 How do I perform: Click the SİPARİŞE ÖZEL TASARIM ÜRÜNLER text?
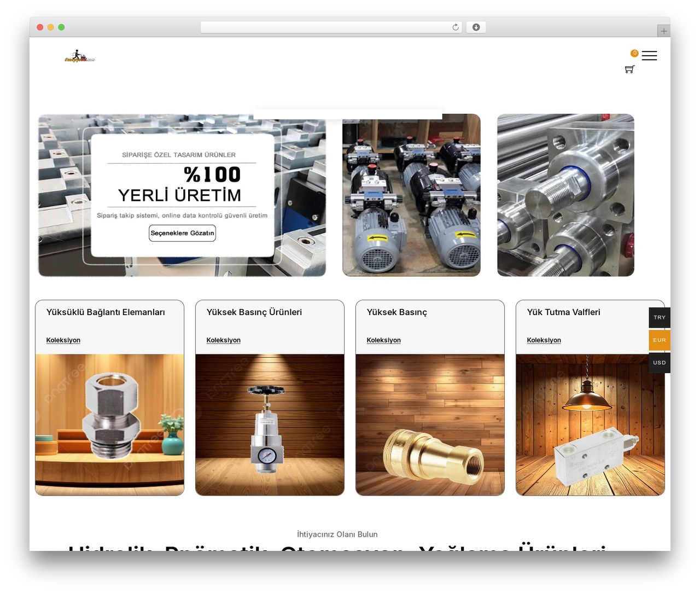tap(179, 155)
